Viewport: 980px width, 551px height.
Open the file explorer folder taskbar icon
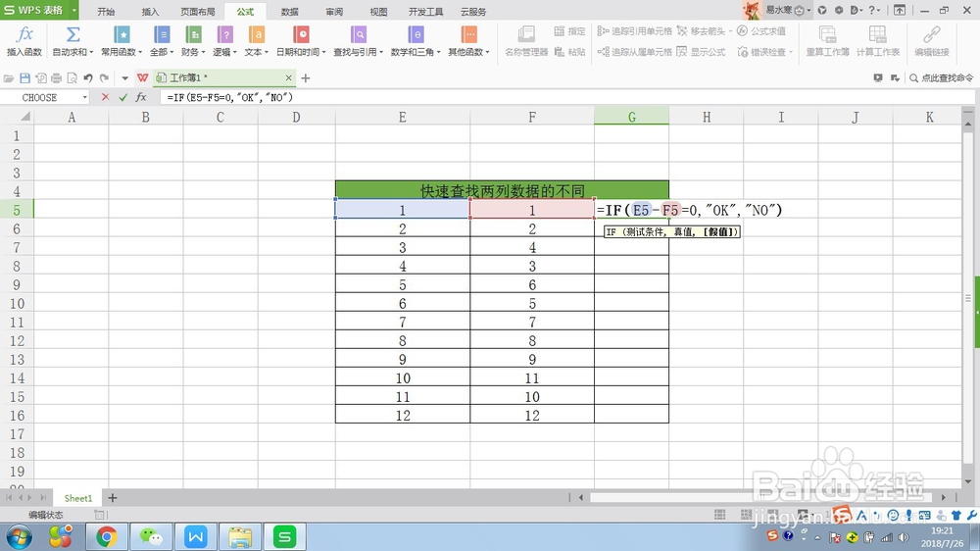240,537
